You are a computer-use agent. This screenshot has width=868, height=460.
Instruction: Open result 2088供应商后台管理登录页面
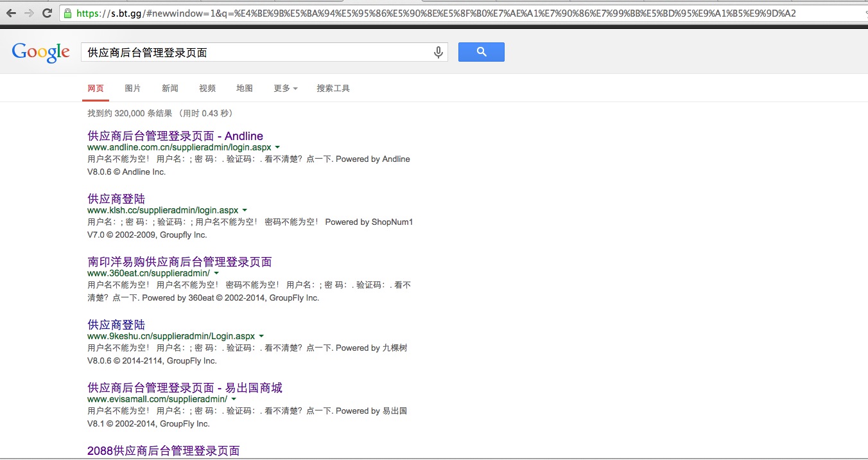164,451
